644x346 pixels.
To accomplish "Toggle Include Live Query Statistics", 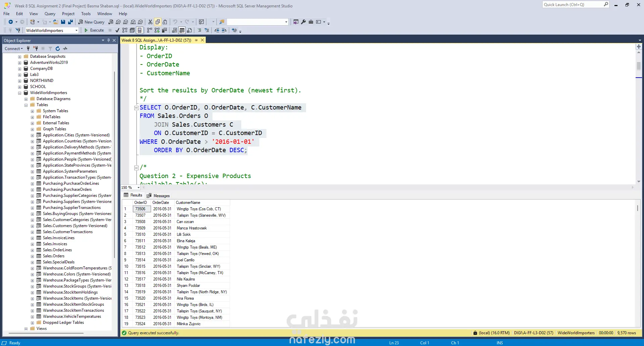I will click(x=157, y=30).
